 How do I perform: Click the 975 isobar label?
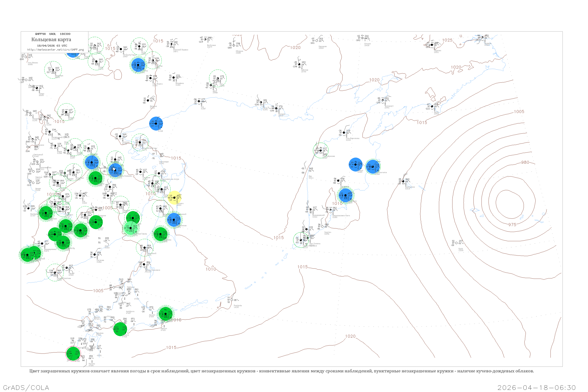pyautogui.click(x=512, y=224)
